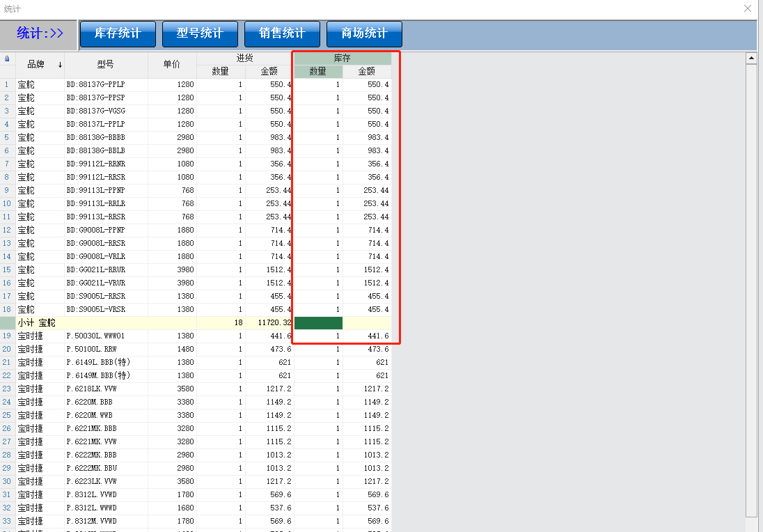This screenshot has width=763, height=532.
Task: Click the sort arrow in 品牌 header
Action: point(60,65)
